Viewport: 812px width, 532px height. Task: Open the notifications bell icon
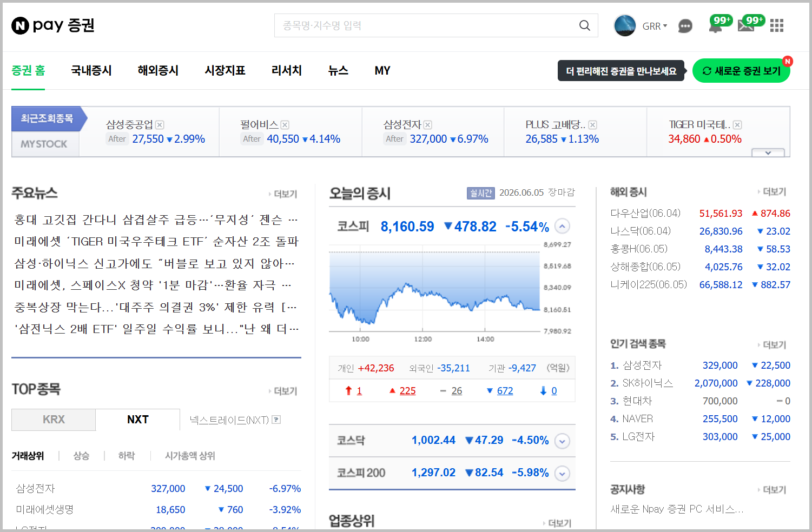[716, 26]
